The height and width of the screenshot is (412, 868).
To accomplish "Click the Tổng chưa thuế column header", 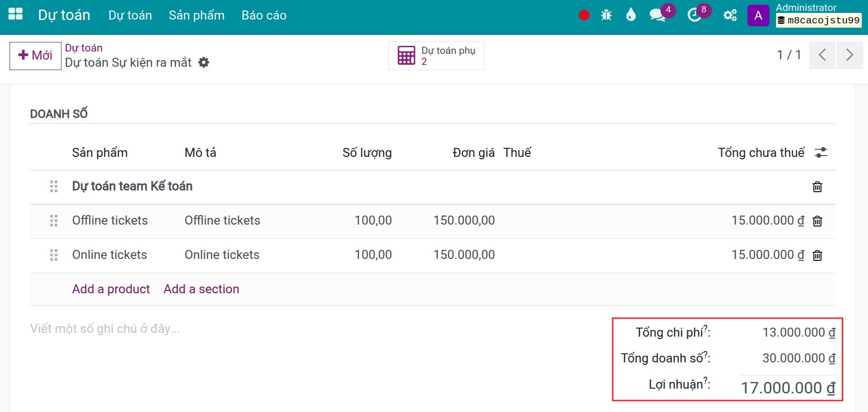I will pos(761,153).
